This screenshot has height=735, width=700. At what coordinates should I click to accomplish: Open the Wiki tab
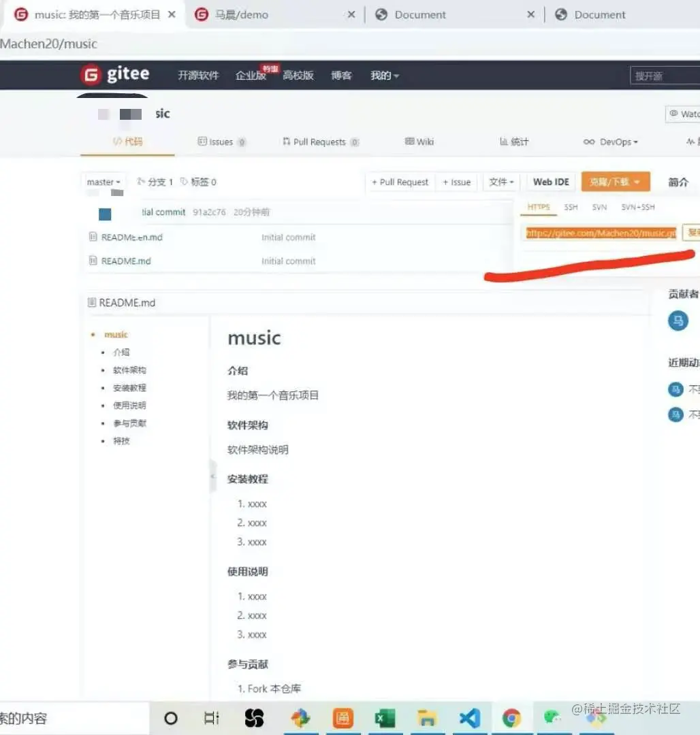point(419,142)
